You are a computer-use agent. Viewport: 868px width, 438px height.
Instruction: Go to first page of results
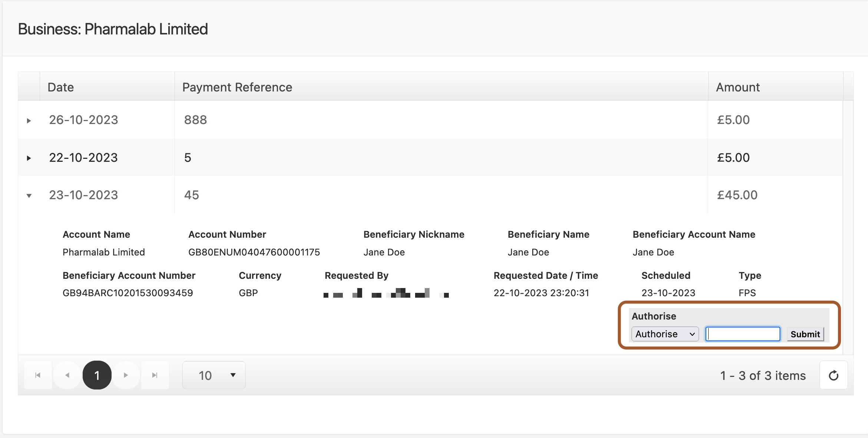(x=38, y=375)
